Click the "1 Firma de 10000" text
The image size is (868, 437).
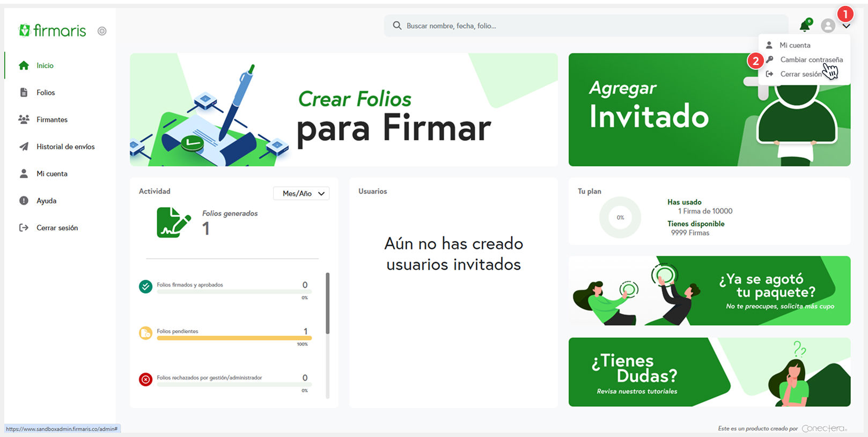705,212
